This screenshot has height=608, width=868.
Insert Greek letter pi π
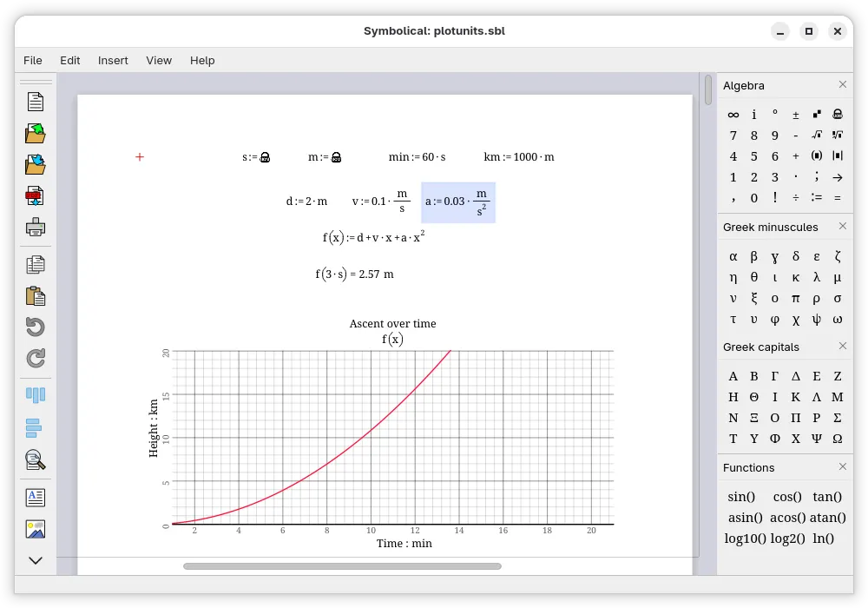click(795, 299)
